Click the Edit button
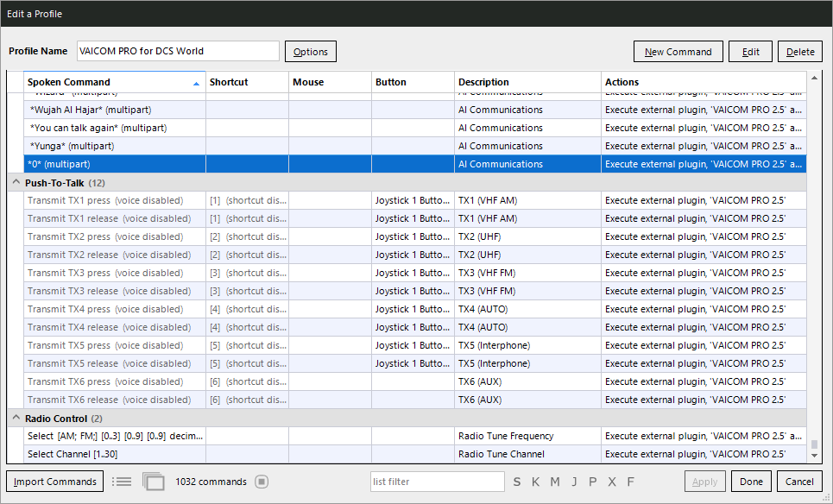The image size is (833, 504). [x=751, y=52]
